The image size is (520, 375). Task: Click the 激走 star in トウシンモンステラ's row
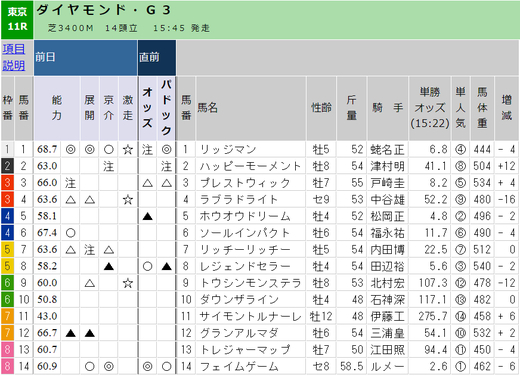128,283
